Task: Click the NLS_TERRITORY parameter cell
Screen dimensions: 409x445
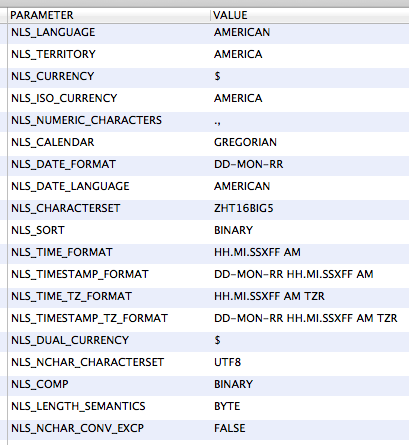Action: 109,54
